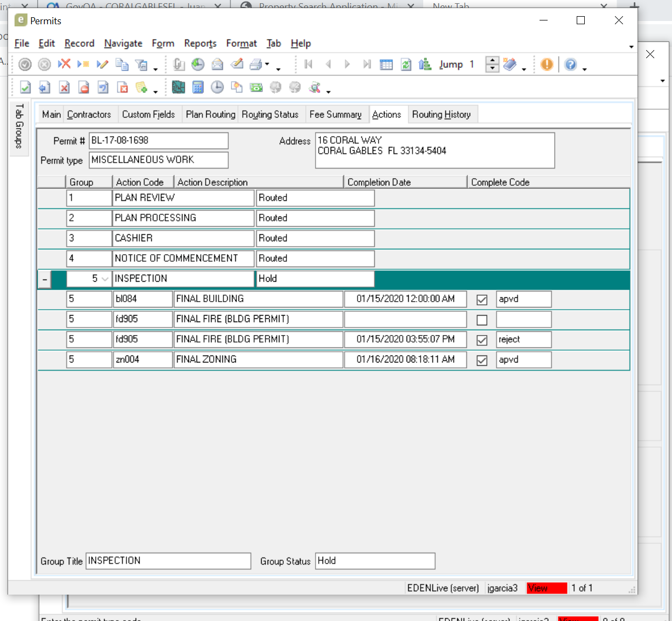Open the vertical Tab Groups panel
The image size is (672, 621).
pyautogui.click(x=19, y=126)
